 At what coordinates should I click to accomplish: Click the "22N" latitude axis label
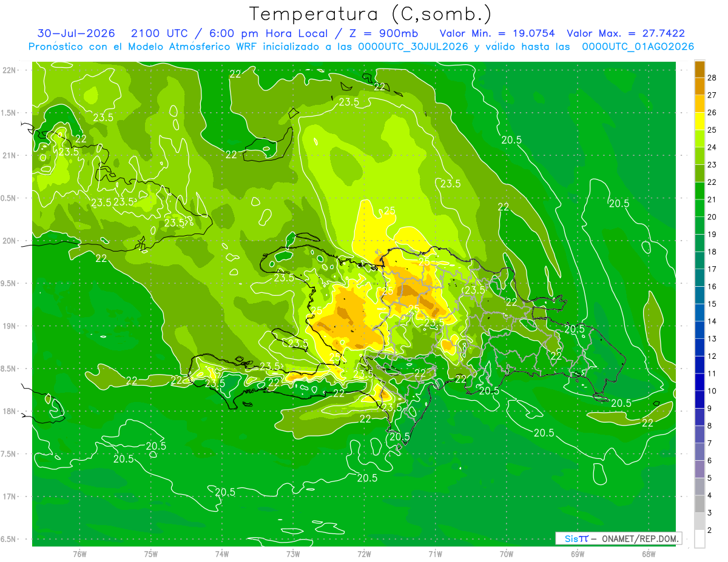pos(10,70)
